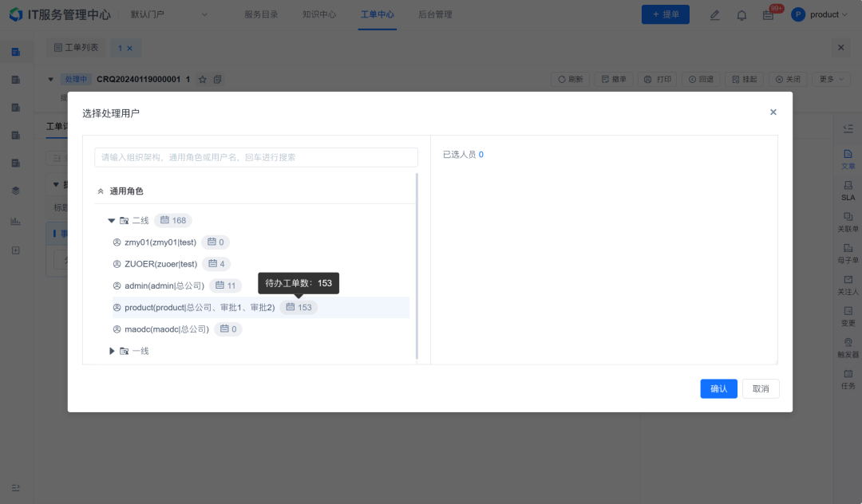Viewport: 862px width, 504px height.
Task: Open the 默认门户 portal dropdown
Action: [x=168, y=14]
